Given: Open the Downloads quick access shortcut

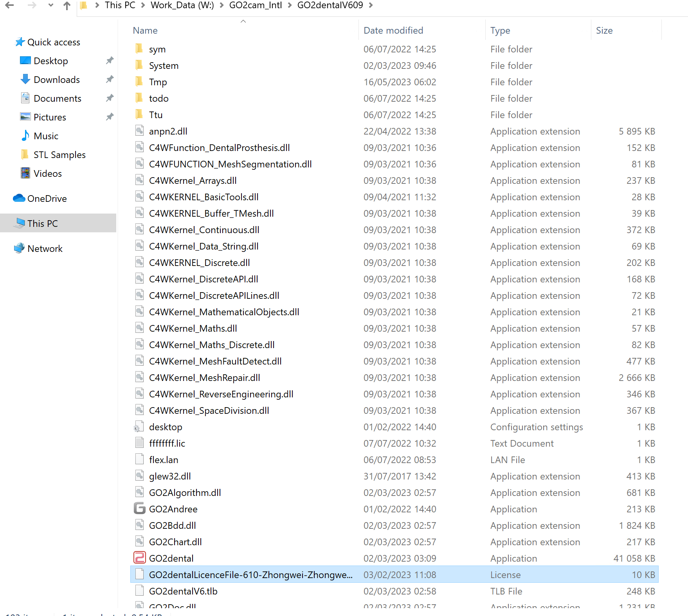Looking at the screenshot, I should [56, 80].
